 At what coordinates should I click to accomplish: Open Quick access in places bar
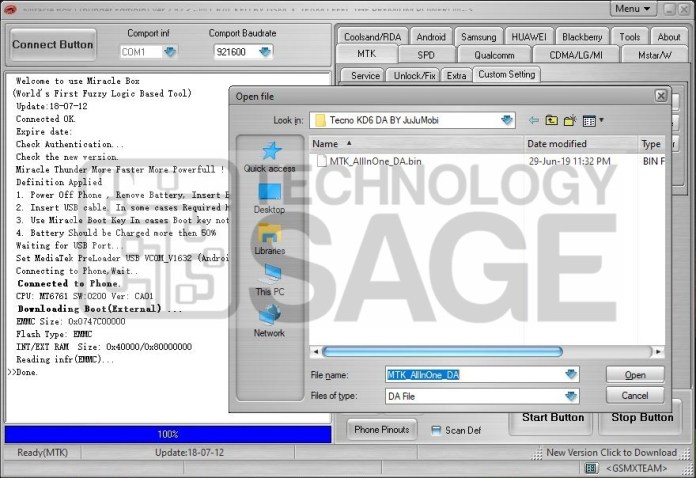point(269,158)
